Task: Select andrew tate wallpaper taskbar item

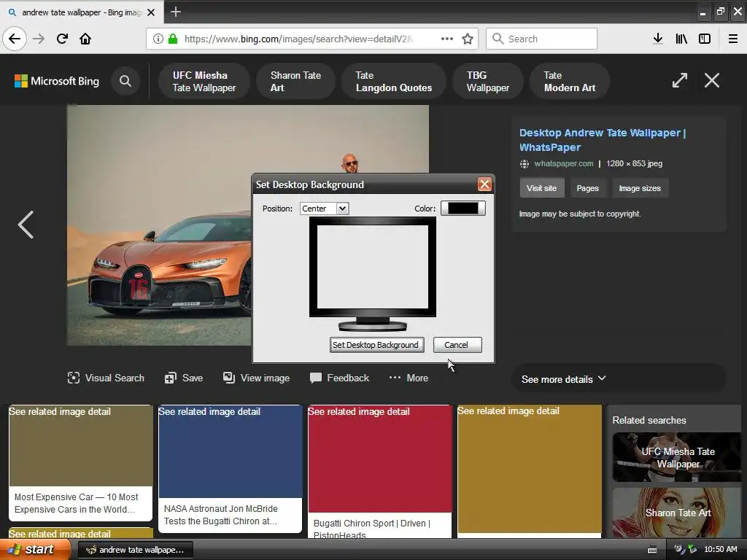Action: (135, 550)
